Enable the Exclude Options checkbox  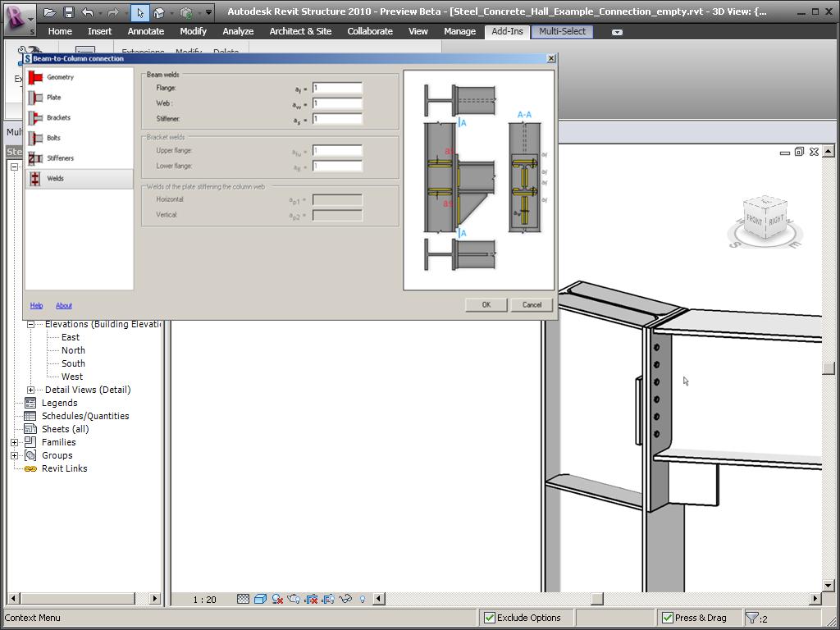coord(489,618)
